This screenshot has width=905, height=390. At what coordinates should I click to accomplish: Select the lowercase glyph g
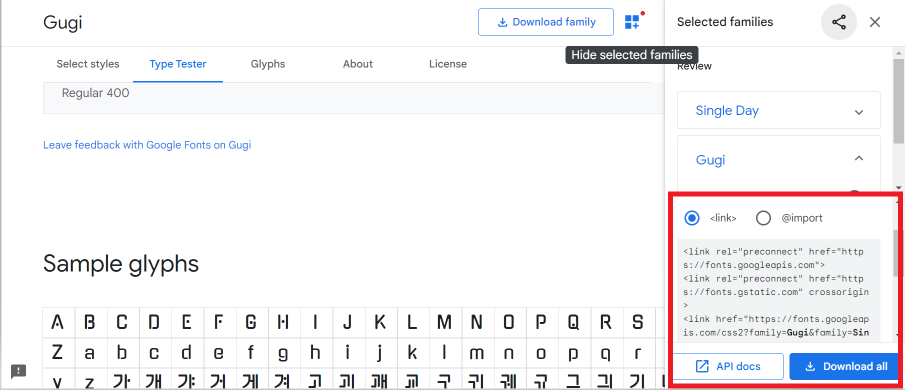click(283, 352)
